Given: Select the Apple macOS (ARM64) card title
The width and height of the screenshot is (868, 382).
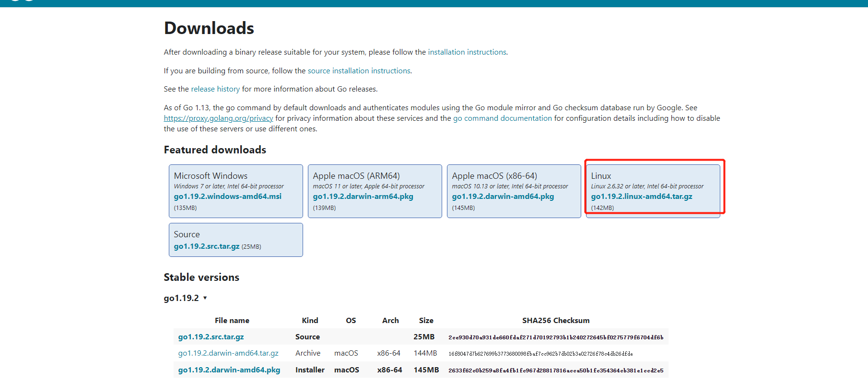Looking at the screenshot, I should pos(356,175).
